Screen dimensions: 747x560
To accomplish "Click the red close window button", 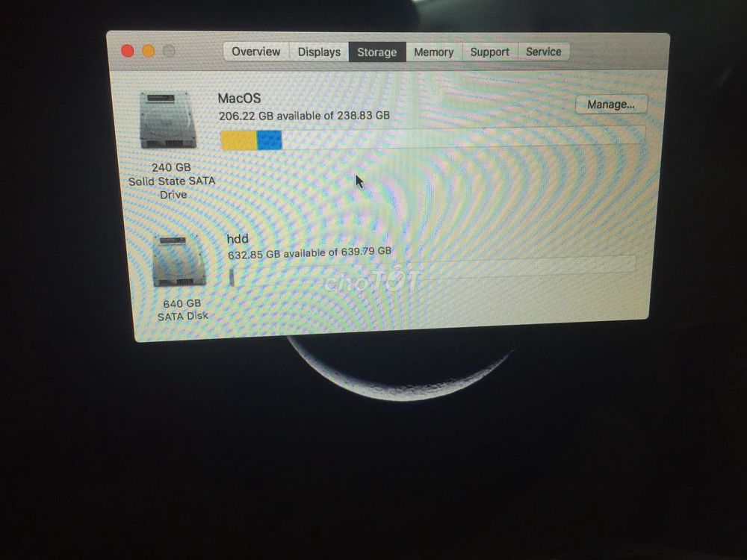I will click(x=127, y=51).
